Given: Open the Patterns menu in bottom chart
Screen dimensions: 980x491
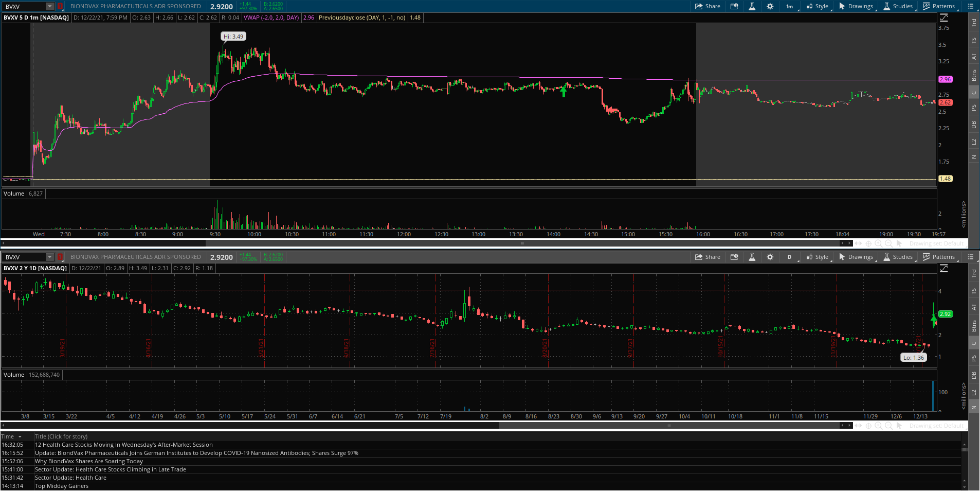Looking at the screenshot, I should pos(939,257).
